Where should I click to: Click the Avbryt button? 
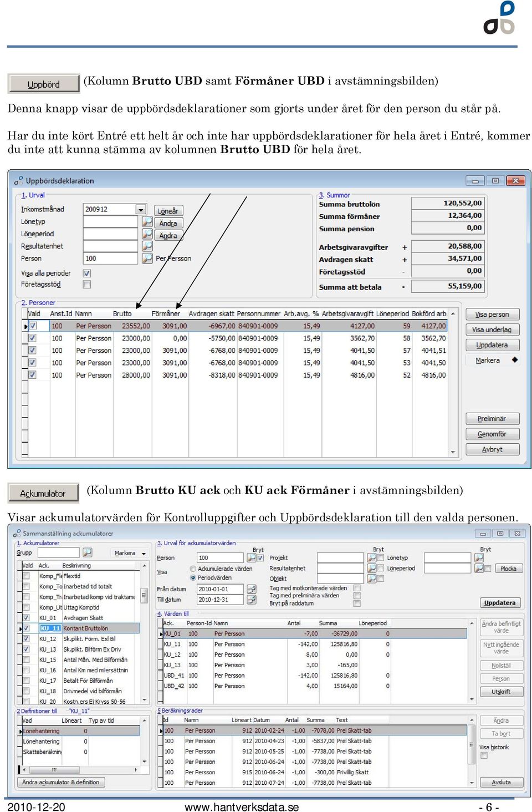click(493, 449)
